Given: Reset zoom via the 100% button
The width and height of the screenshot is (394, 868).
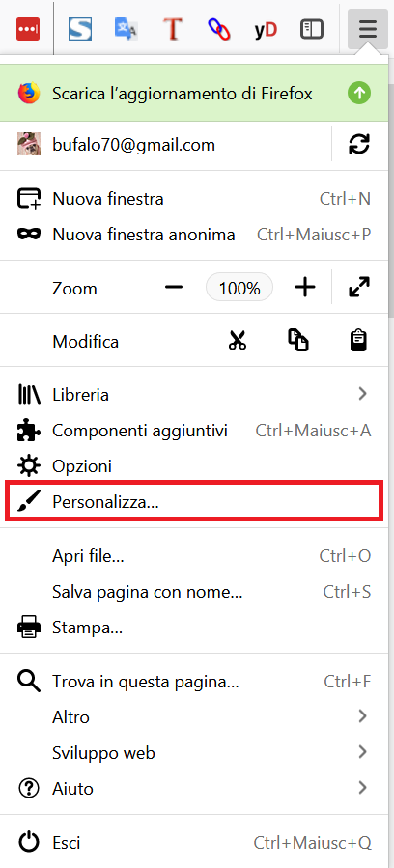Looking at the screenshot, I should [x=239, y=288].
